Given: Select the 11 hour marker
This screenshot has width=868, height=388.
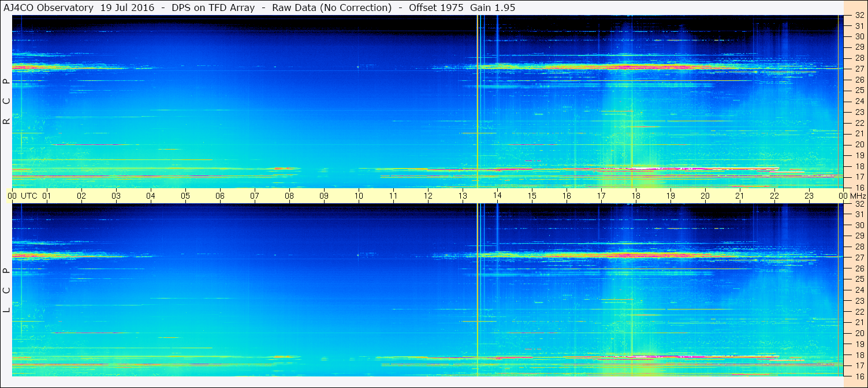Looking at the screenshot, I should coord(393,196).
